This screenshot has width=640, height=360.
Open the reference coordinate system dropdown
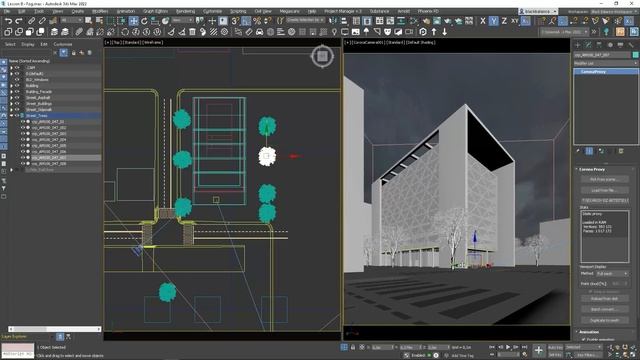coord(182,20)
